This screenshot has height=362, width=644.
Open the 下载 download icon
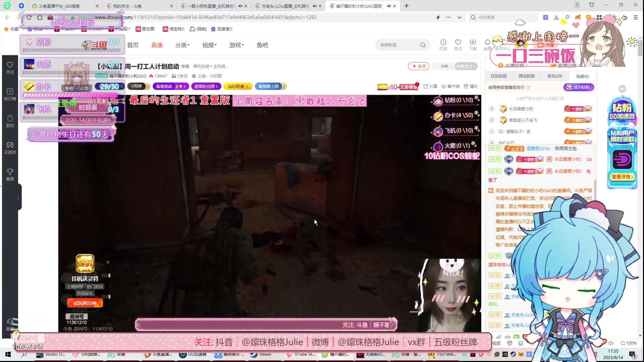click(473, 45)
